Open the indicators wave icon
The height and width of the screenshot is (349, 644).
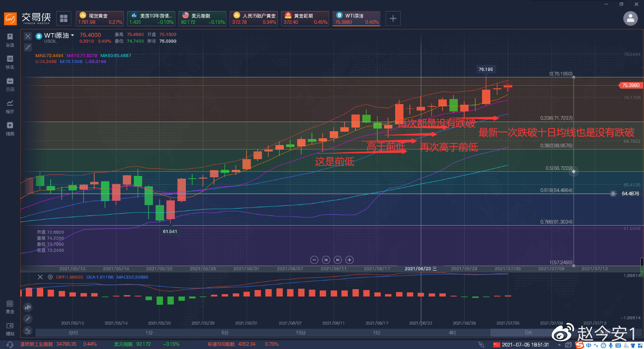28,330
